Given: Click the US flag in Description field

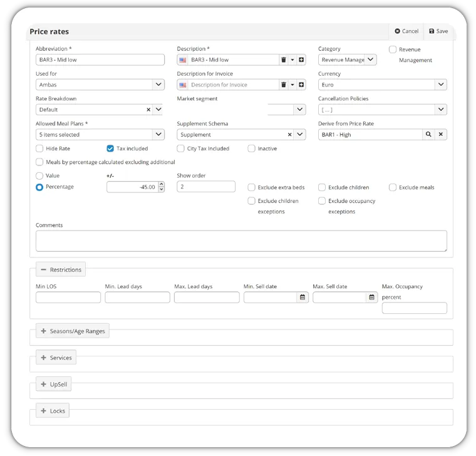Looking at the screenshot, I should click(183, 60).
